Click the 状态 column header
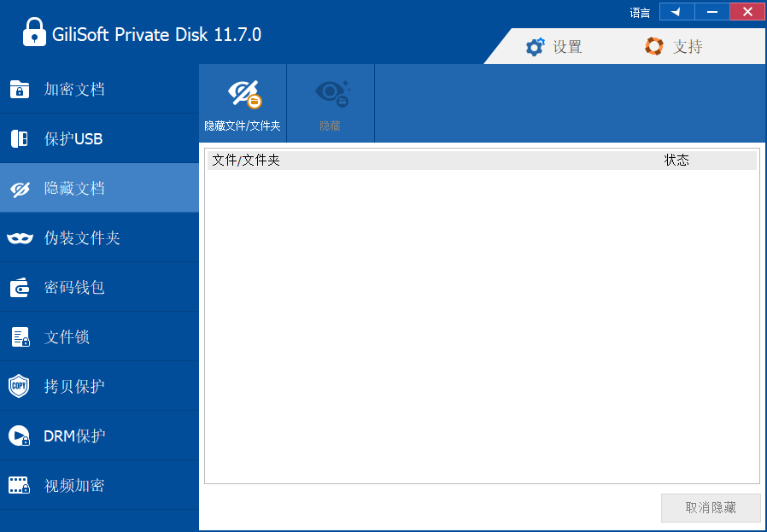The image size is (767, 532). 676,160
